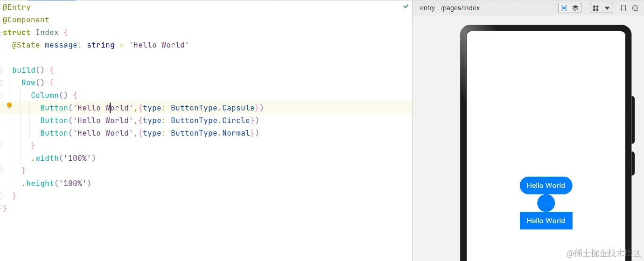Click the rectangular Hello World preview button
The image size is (644, 261).
[546, 221]
